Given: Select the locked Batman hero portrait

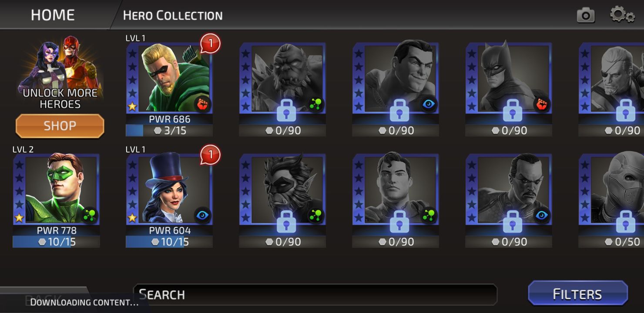Looking at the screenshot, I should coord(508,77).
